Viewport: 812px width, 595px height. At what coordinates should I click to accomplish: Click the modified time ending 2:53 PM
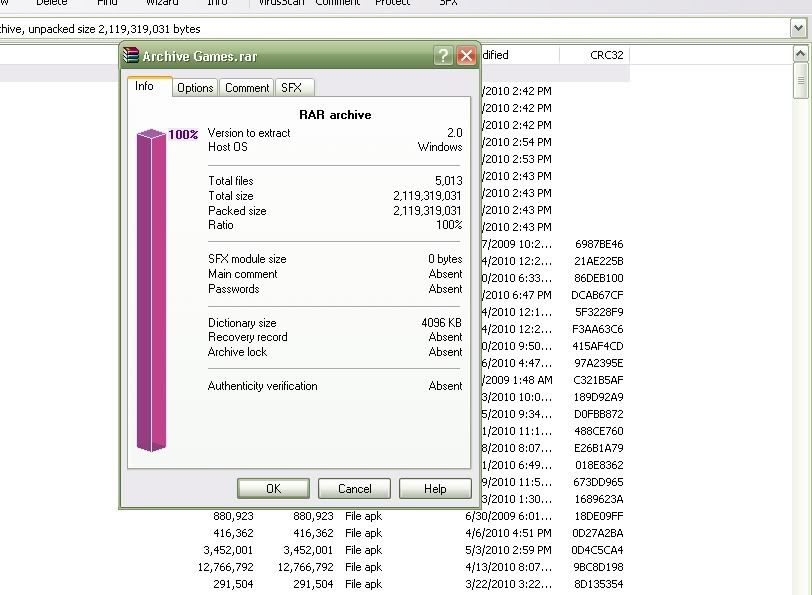[x=516, y=159]
